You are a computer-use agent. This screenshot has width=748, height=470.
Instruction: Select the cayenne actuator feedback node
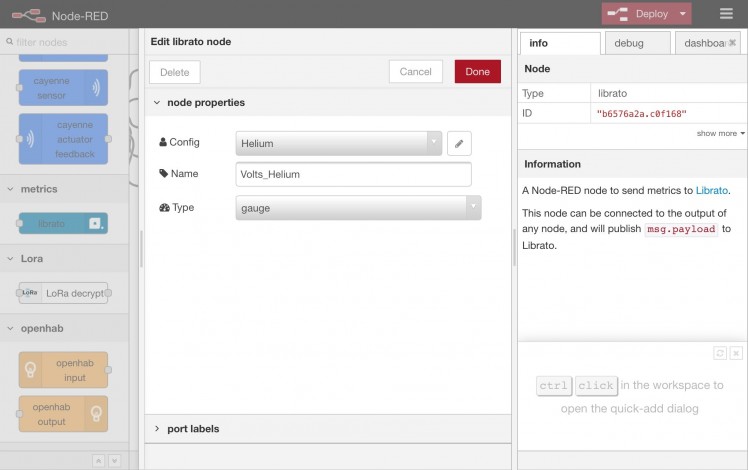pyautogui.click(x=63, y=139)
